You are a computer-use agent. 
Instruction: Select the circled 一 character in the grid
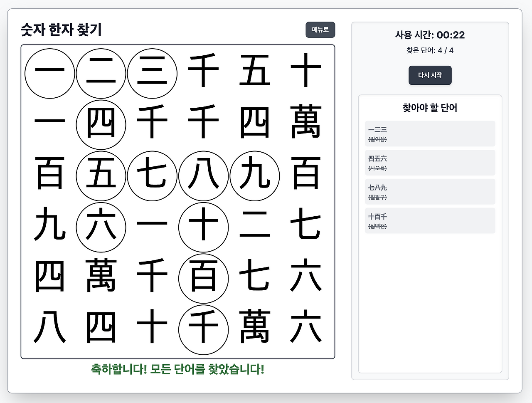[x=50, y=73]
